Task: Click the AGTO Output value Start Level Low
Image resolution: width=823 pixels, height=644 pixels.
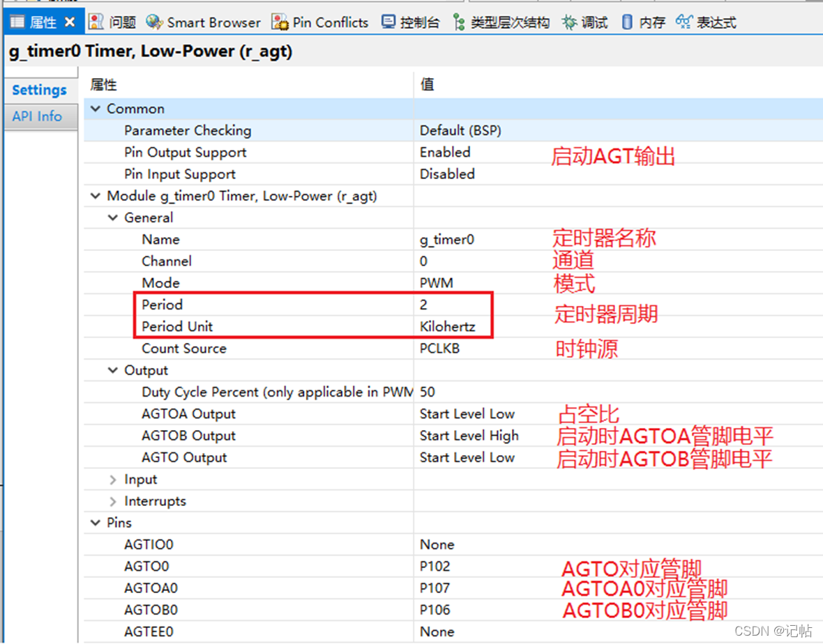Action: pyautogui.click(x=467, y=457)
